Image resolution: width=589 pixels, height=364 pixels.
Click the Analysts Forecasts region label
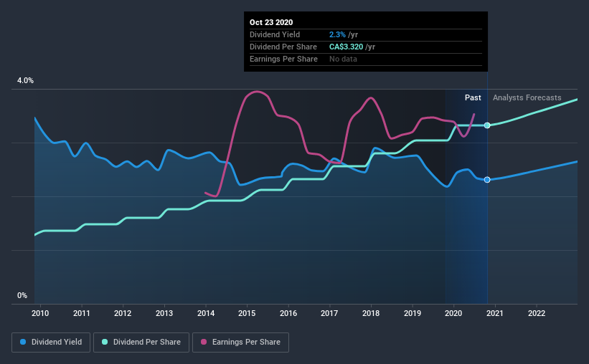(527, 97)
